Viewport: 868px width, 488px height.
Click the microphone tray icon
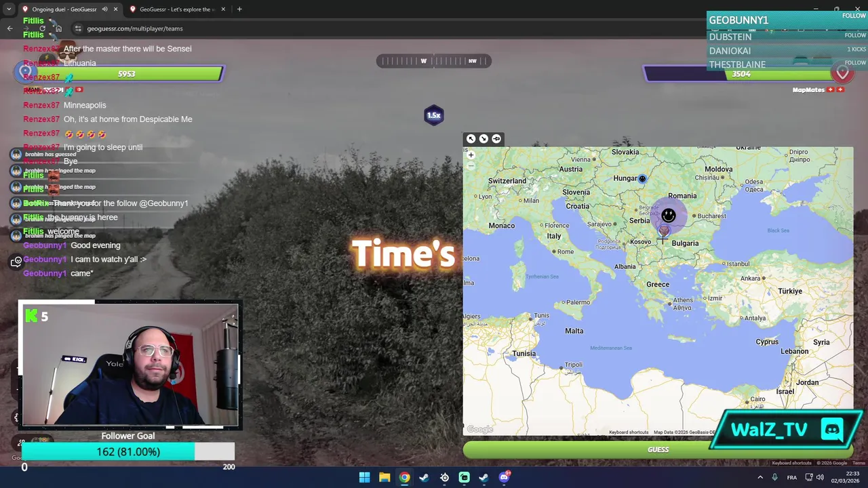pyautogui.click(x=774, y=477)
